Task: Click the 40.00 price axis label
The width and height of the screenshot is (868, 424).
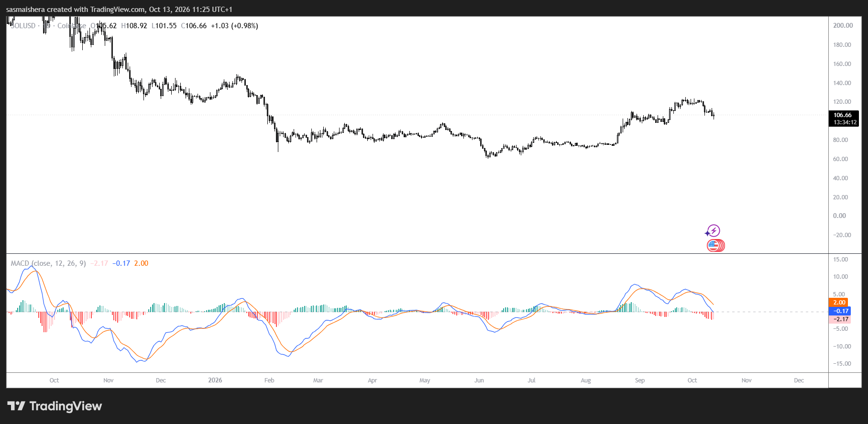Action: (x=840, y=178)
